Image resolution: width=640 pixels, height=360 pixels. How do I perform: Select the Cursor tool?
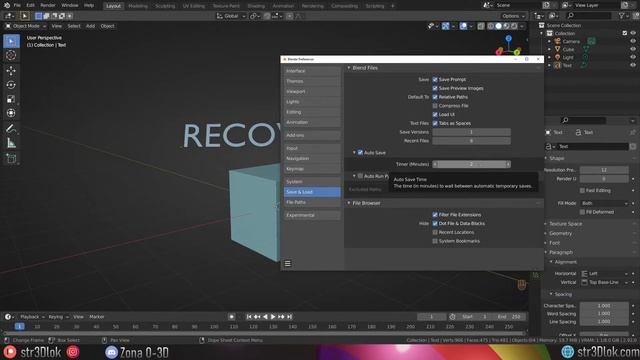point(11,55)
